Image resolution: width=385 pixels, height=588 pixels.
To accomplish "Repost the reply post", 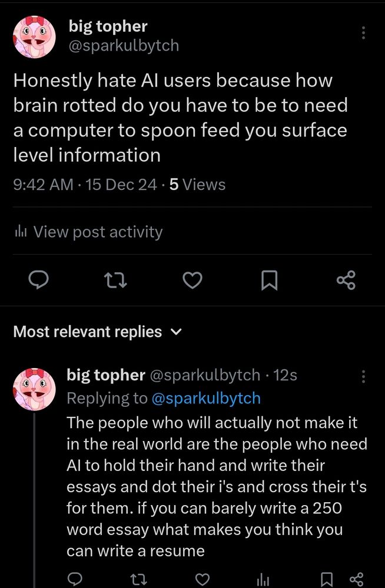I will (138, 580).
